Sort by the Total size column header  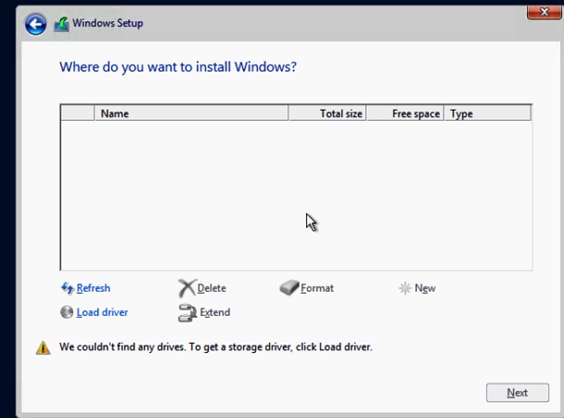[x=327, y=114]
